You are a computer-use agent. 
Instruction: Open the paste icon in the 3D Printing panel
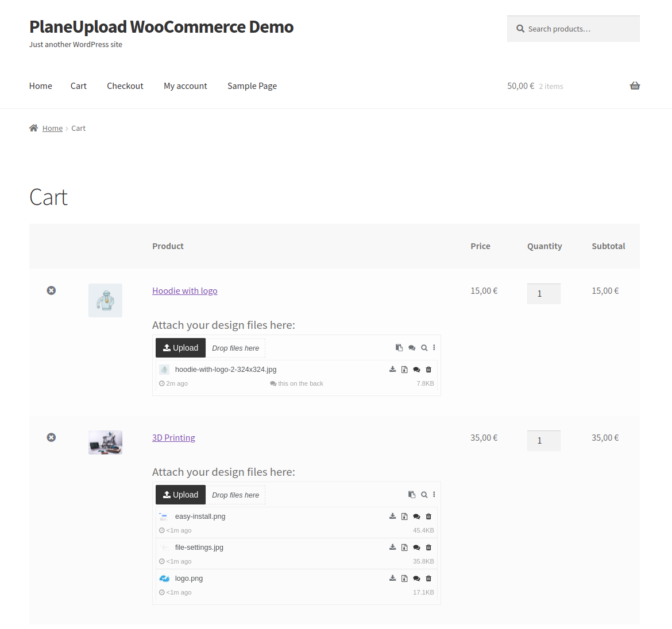[x=412, y=495]
